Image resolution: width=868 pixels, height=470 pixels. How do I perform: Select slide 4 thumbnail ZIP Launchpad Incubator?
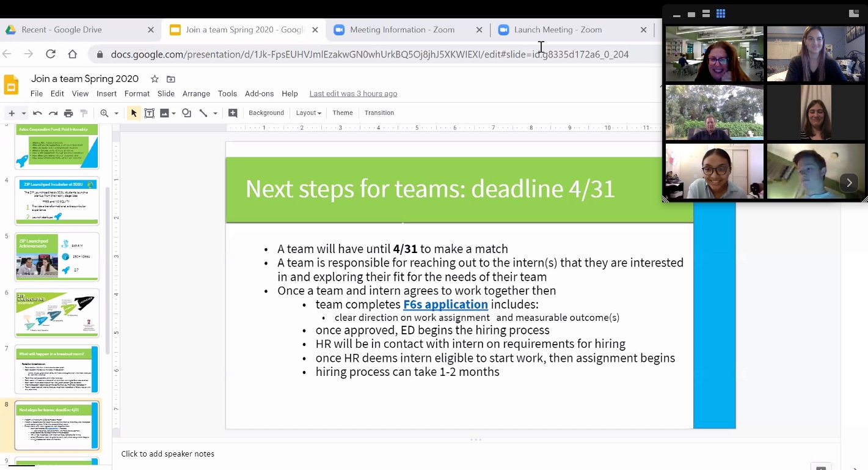click(x=57, y=201)
